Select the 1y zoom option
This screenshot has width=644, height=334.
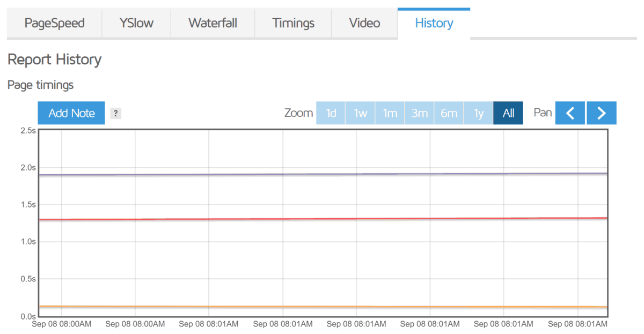(x=478, y=113)
